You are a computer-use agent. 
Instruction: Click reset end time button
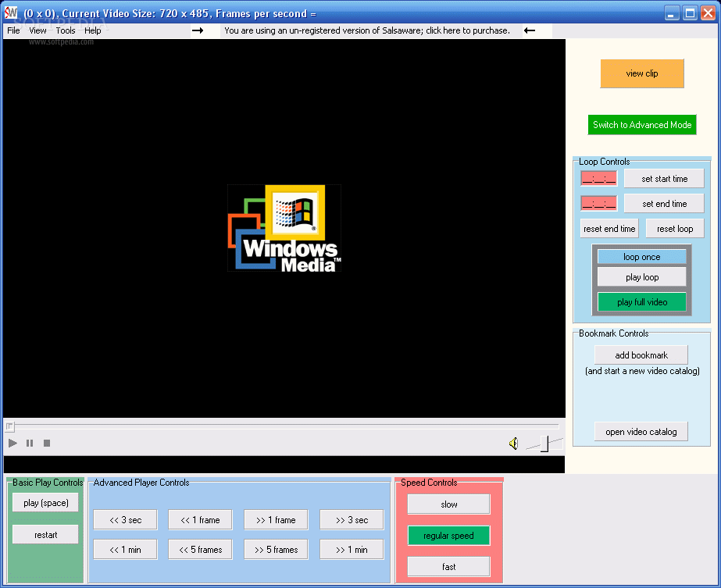[609, 229]
